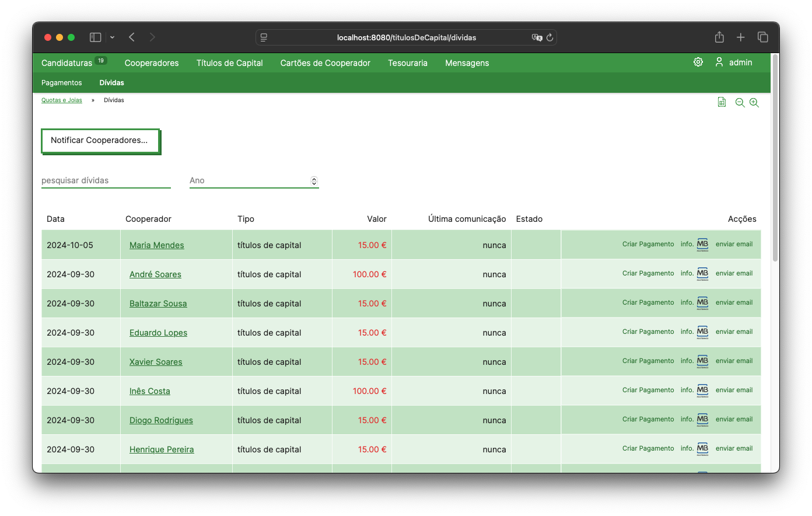This screenshot has height=516, width=812.
Task: Click the zoom in magnifier icon
Action: point(754,103)
